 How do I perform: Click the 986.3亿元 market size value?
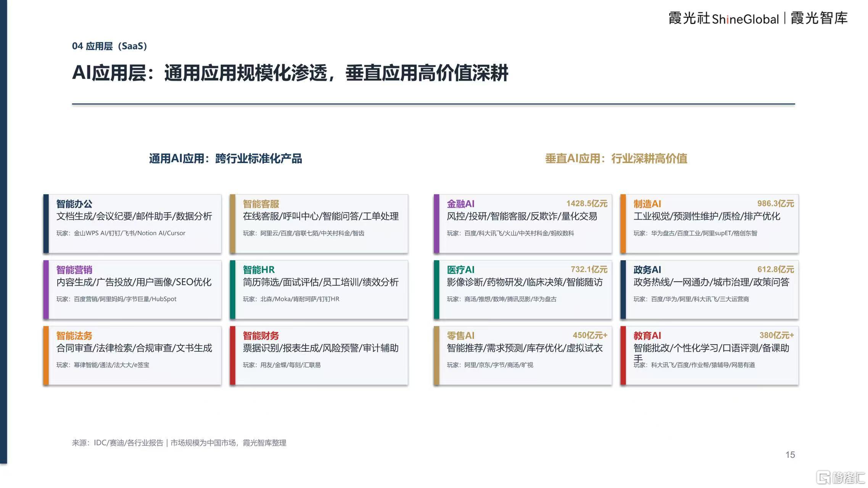pos(775,203)
